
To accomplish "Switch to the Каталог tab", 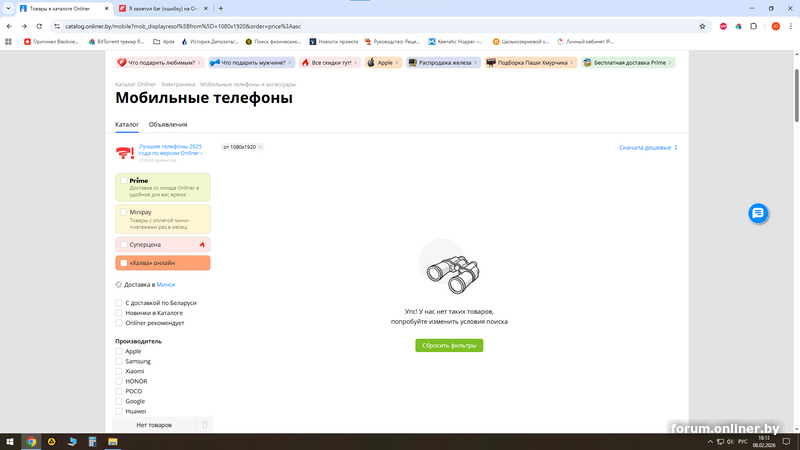I will (x=127, y=124).
